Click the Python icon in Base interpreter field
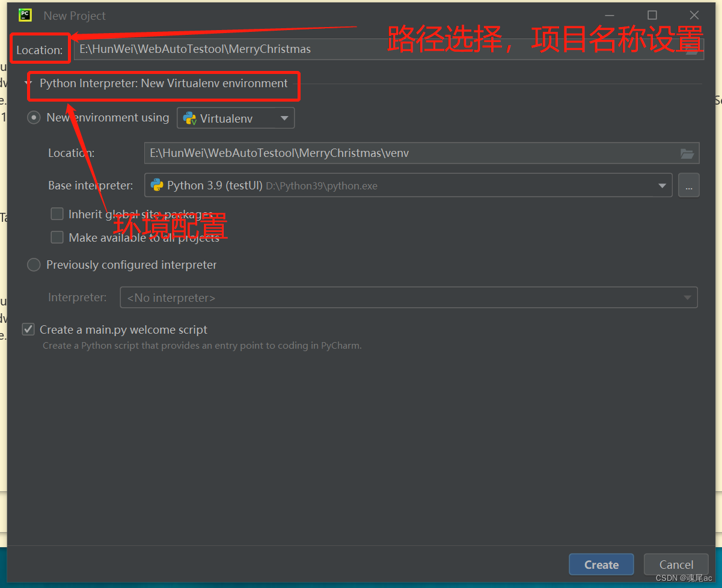The width and height of the screenshot is (722, 588). coord(157,185)
